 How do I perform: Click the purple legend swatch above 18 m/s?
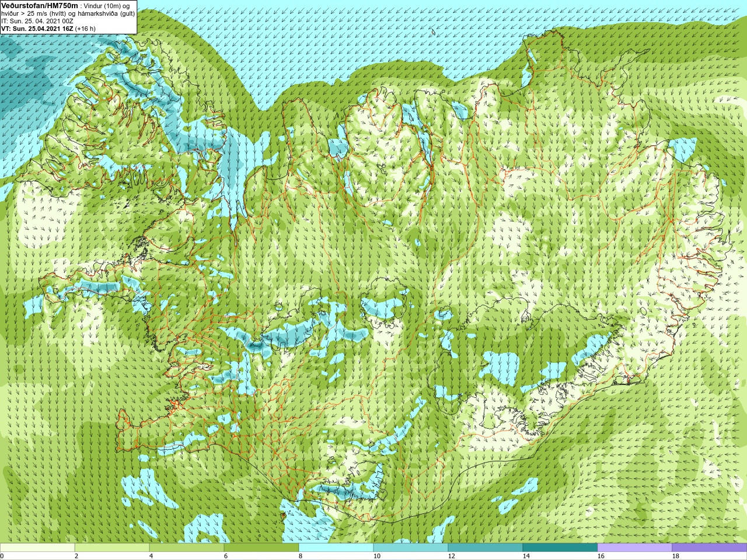[710, 548]
